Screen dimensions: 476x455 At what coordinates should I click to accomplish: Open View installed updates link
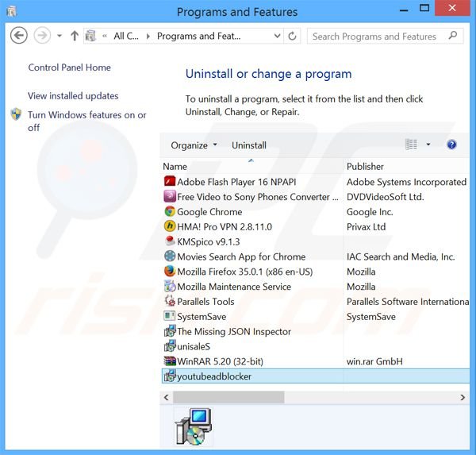[73, 96]
